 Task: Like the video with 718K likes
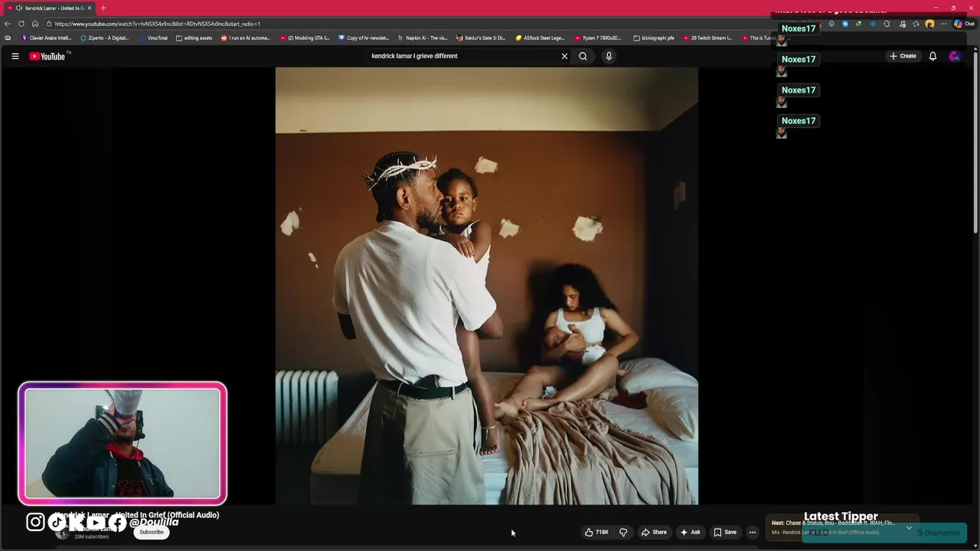596,532
